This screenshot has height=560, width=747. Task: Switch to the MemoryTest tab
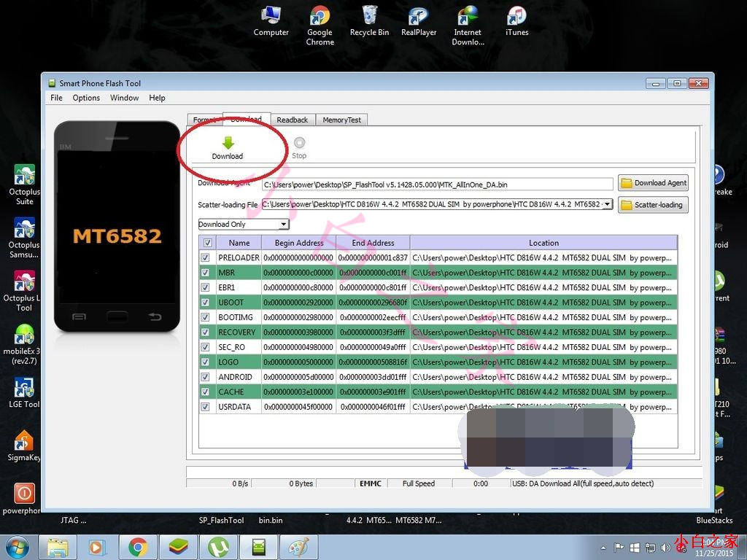341,120
